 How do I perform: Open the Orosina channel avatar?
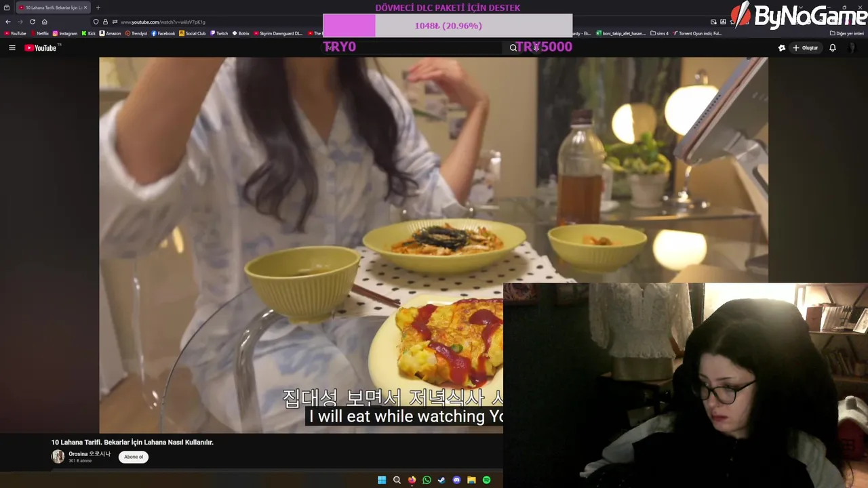[58, 457]
